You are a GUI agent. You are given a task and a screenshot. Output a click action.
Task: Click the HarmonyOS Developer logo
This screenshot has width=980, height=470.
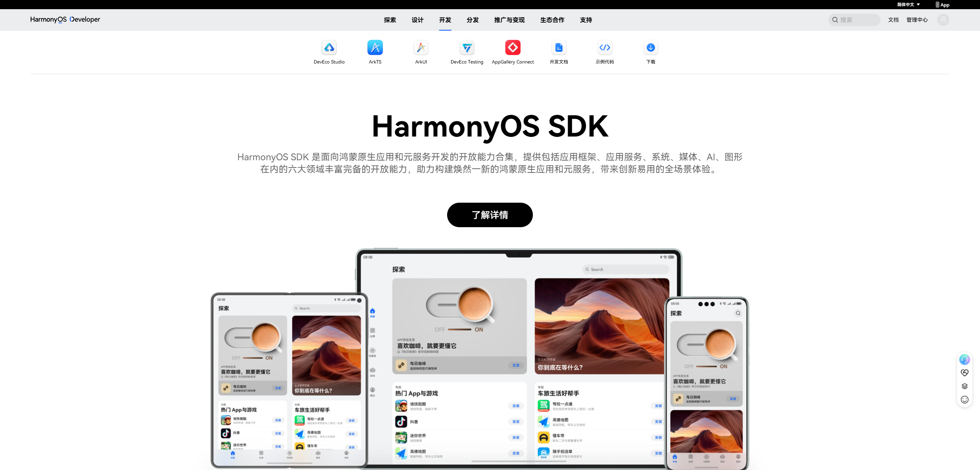click(65, 20)
